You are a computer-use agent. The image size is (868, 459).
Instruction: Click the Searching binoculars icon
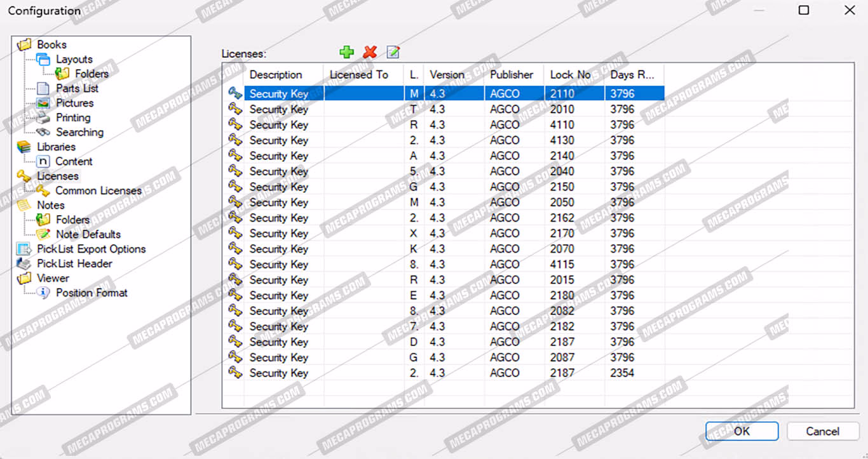pos(43,132)
